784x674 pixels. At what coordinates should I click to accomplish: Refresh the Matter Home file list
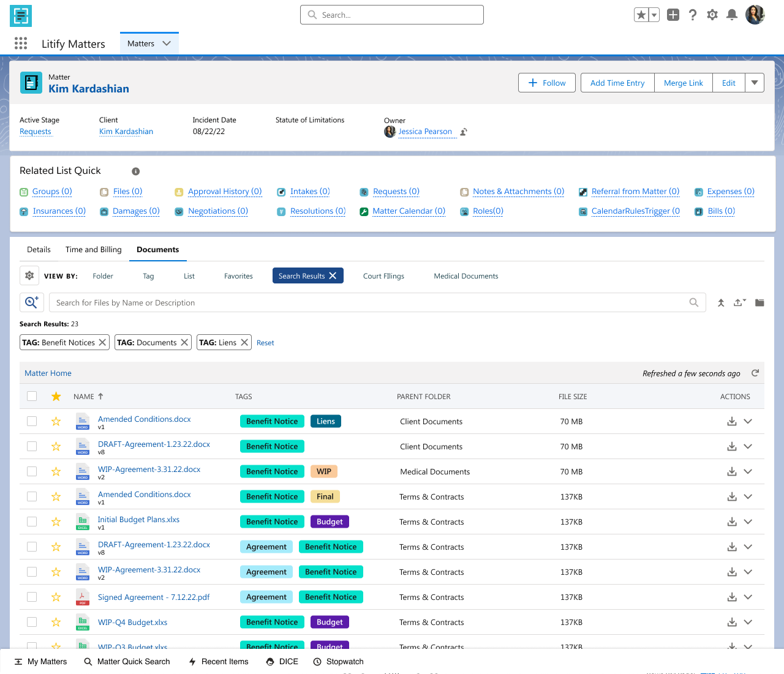[x=755, y=373]
